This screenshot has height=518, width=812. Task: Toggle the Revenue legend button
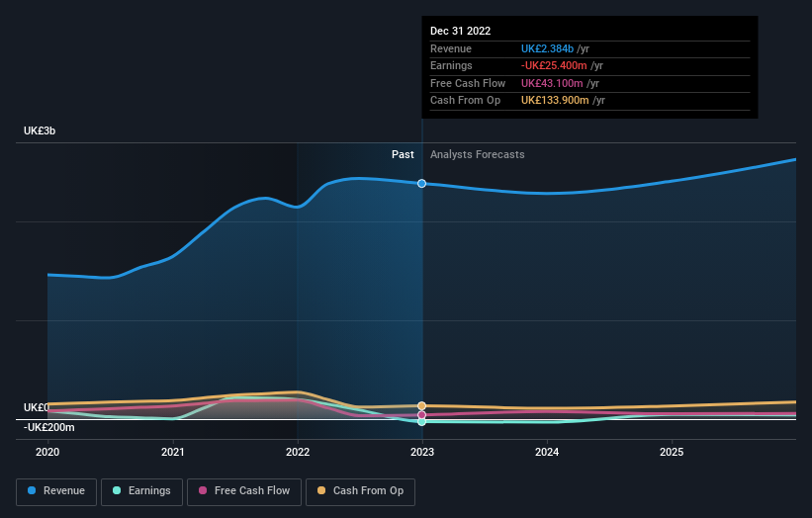tap(56, 491)
